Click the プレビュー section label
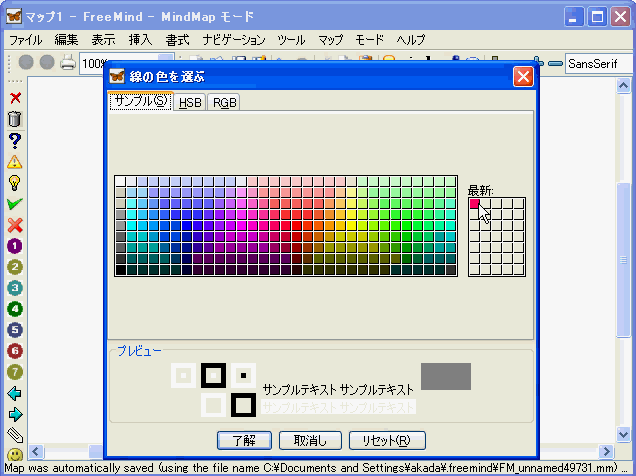Viewport: 636px width, 476px height. [x=139, y=351]
